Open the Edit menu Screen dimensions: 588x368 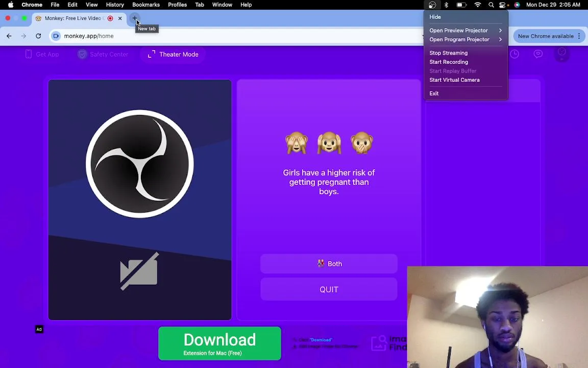point(72,5)
